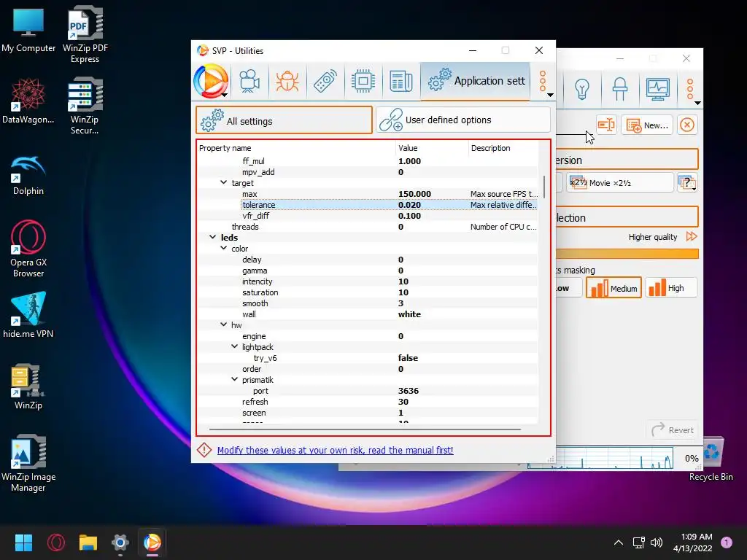Click the warning diamond icon
The image size is (747, 560).
[204, 450]
